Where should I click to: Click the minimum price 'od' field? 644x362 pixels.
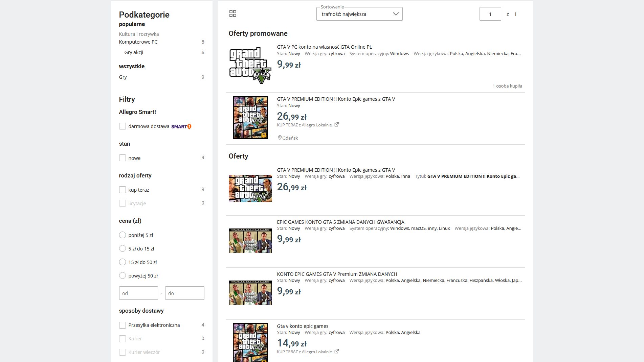[138, 293]
